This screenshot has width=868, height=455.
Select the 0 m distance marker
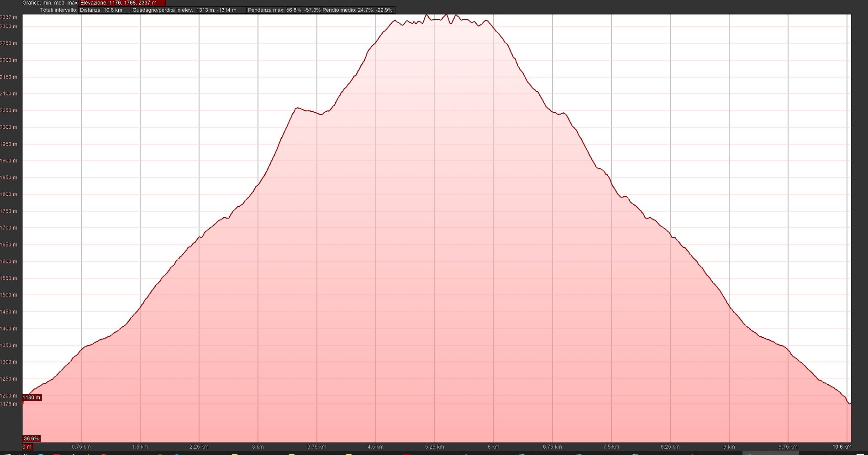coord(27,447)
